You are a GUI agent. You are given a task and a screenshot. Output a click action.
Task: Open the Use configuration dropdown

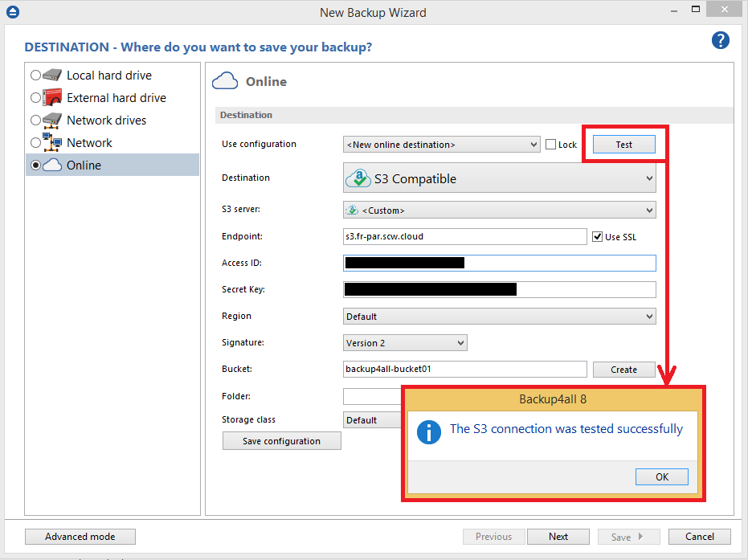(x=441, y=144)
